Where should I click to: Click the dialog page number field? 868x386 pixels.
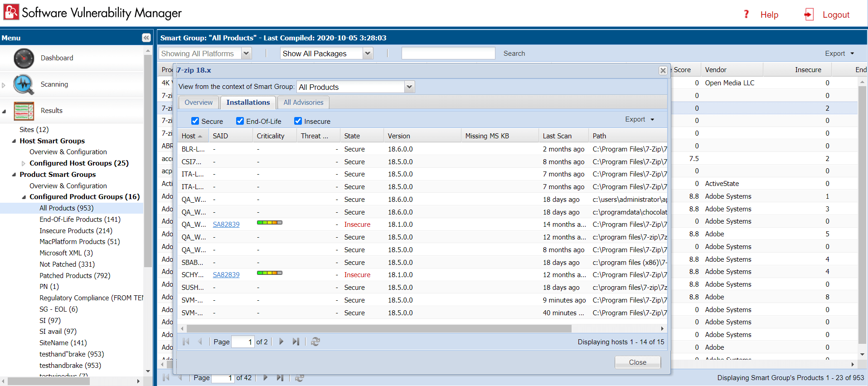pos(242,342)
